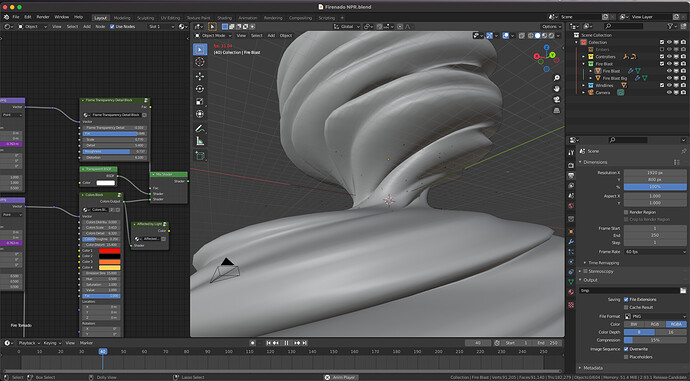The height and width of the screenshot is (381, 690).
Task: Uncheck the File Extensions checkbox
Action: pos(626,299)
